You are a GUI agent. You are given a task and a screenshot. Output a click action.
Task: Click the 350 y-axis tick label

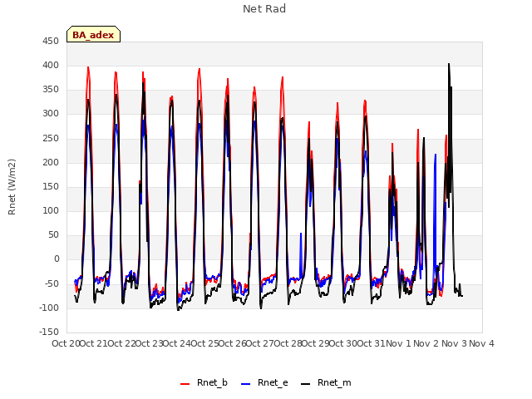(51, 89)
